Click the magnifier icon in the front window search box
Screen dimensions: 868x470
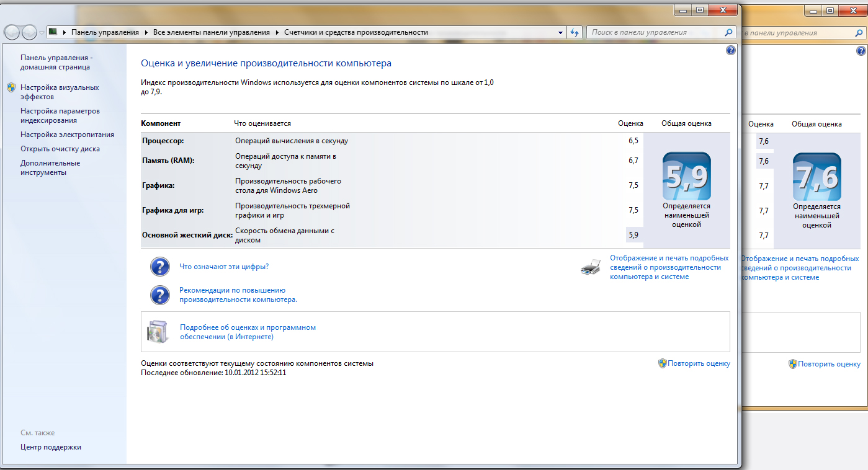(x=729, y=32)
